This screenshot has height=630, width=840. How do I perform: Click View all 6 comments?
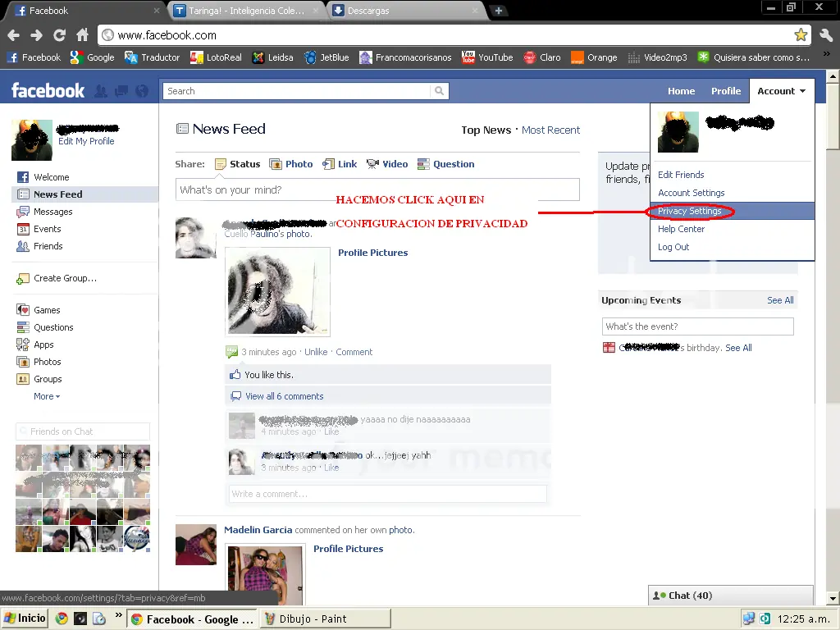[285, 396]
